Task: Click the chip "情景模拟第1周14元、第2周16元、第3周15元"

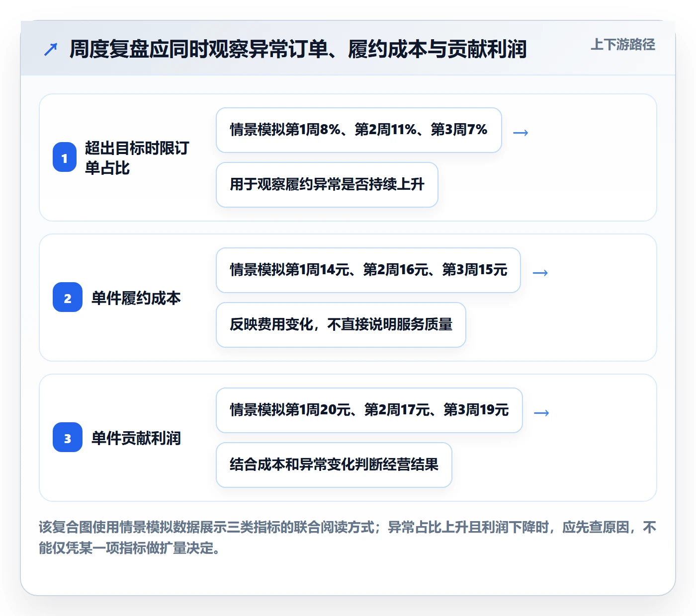Action: [368, 270]
